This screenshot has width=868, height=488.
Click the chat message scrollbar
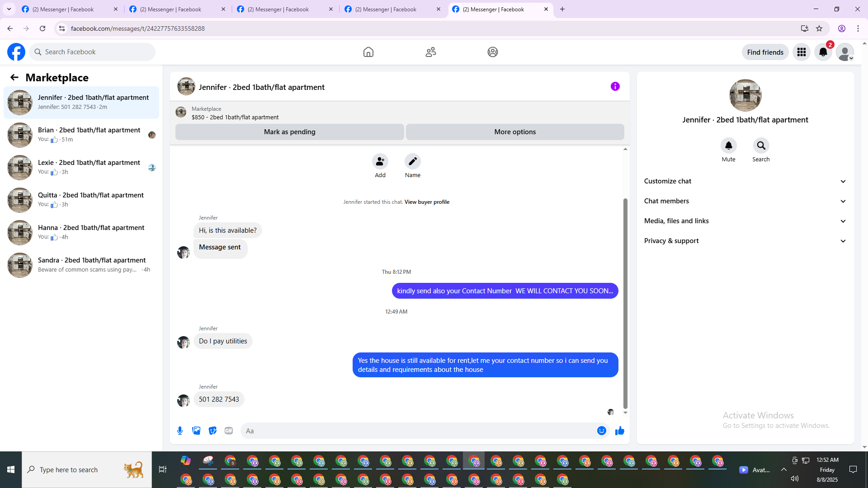point(625,303)
